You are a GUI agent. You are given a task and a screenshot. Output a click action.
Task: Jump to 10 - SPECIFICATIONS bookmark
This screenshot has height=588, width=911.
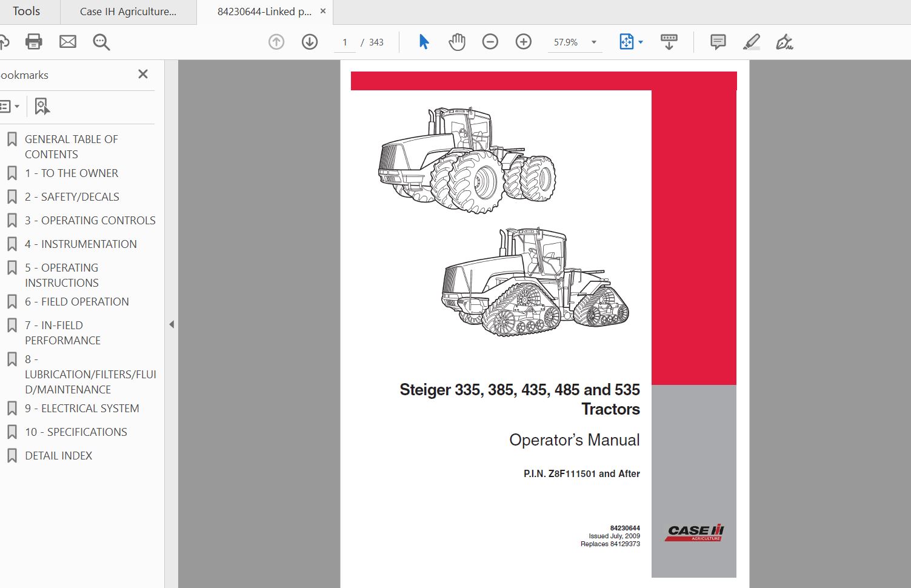tap(76, 432)
